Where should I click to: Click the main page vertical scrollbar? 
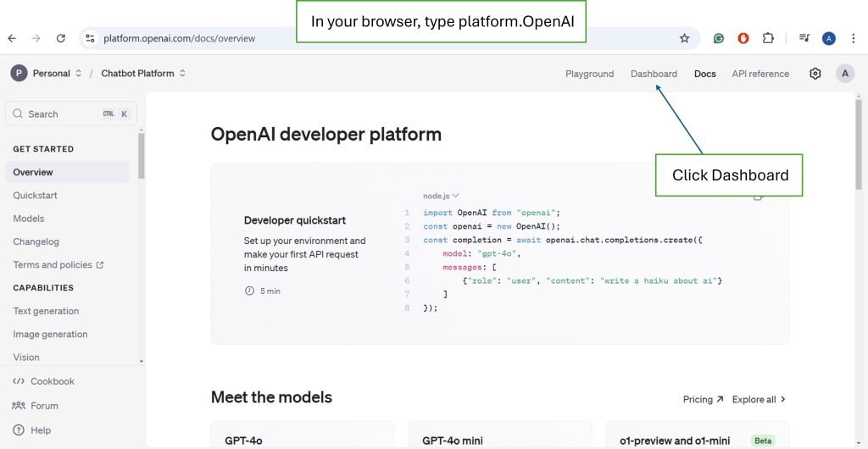(x=859, y=145)
